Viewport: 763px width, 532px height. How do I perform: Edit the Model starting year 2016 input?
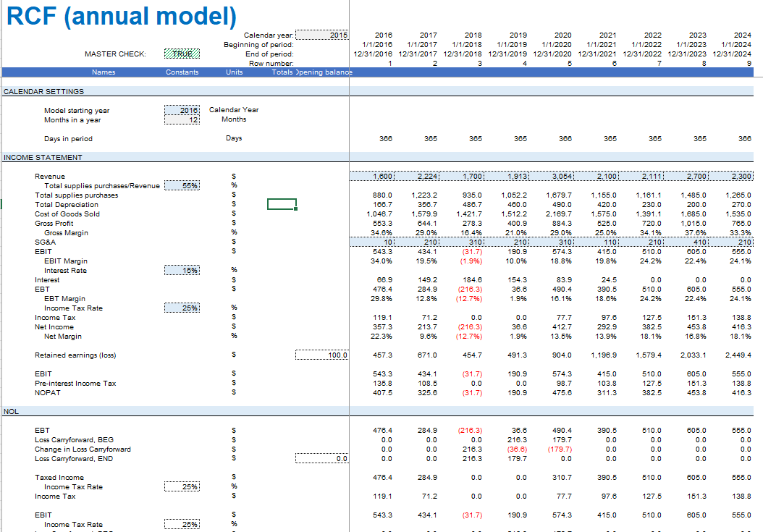(182, 110)
